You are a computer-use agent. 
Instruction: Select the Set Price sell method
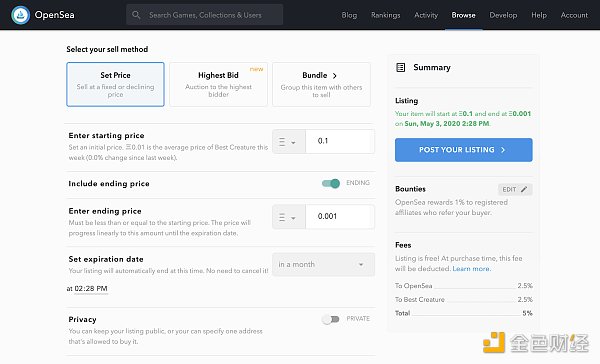pos(115,84)
